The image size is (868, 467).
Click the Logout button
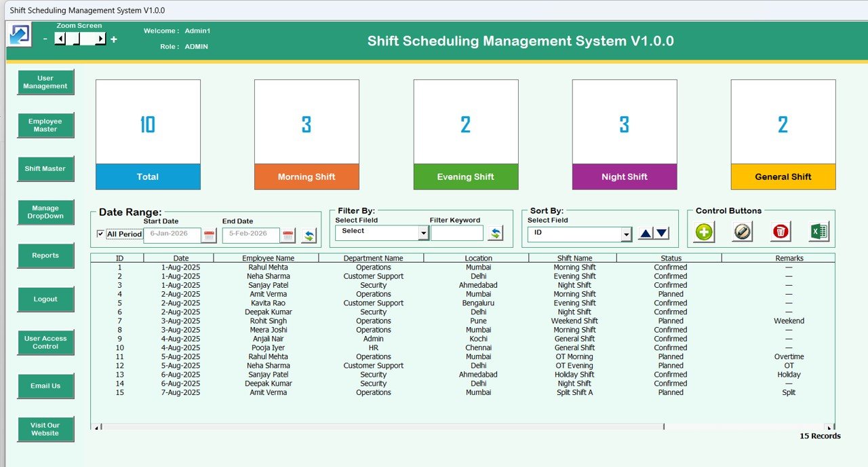pos(45,299)
